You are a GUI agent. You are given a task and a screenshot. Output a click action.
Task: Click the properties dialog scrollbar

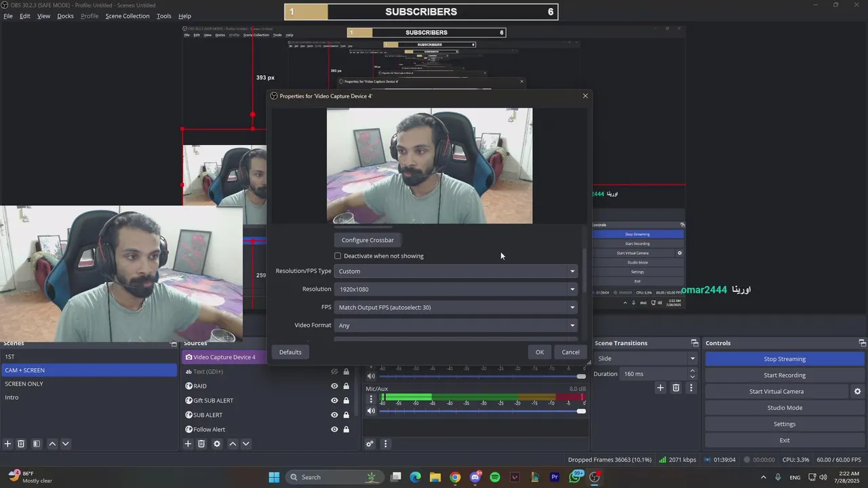click(x=585, y=271)
